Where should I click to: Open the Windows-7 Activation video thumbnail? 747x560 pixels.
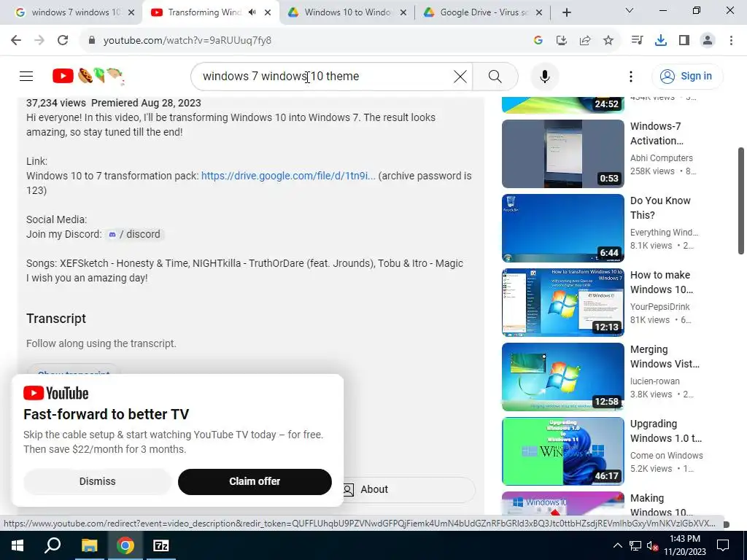pos(562,154)
